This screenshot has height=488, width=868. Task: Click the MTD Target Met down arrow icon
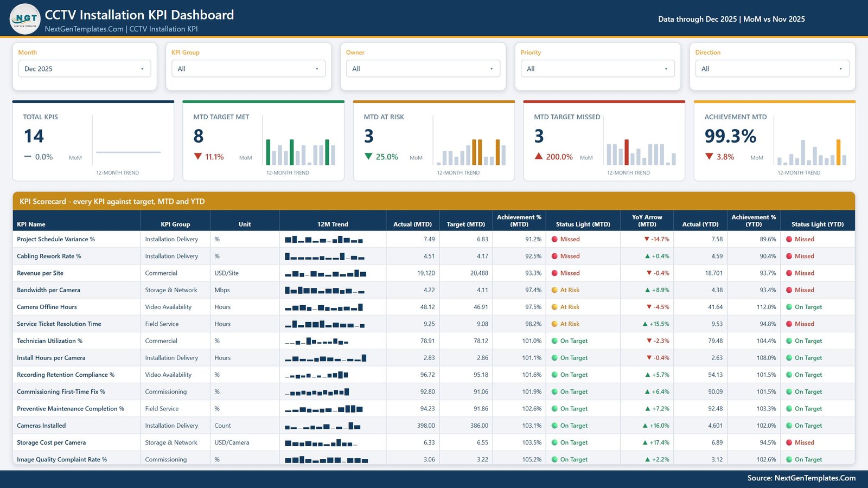(198, 157)
